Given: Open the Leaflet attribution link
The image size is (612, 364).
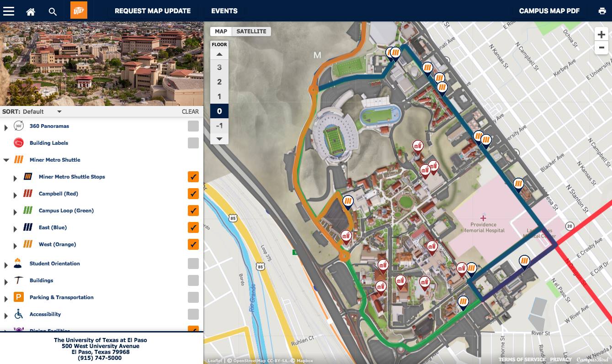Looking at the screenshot, I should pos(215,361).
